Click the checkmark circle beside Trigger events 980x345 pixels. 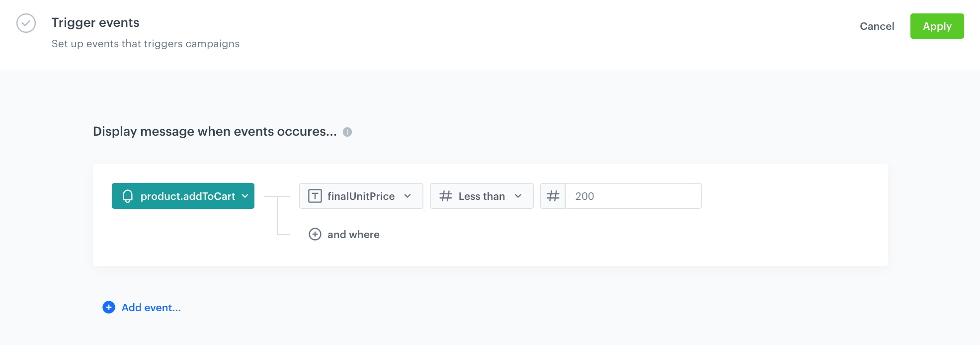point(26,23)
